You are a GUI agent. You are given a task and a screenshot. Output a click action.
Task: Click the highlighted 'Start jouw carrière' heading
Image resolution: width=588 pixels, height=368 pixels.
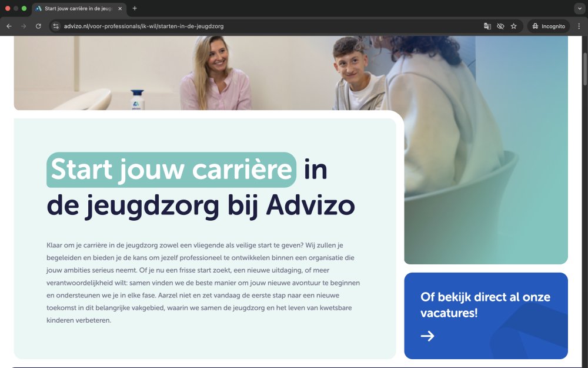[x=171, y=170]
